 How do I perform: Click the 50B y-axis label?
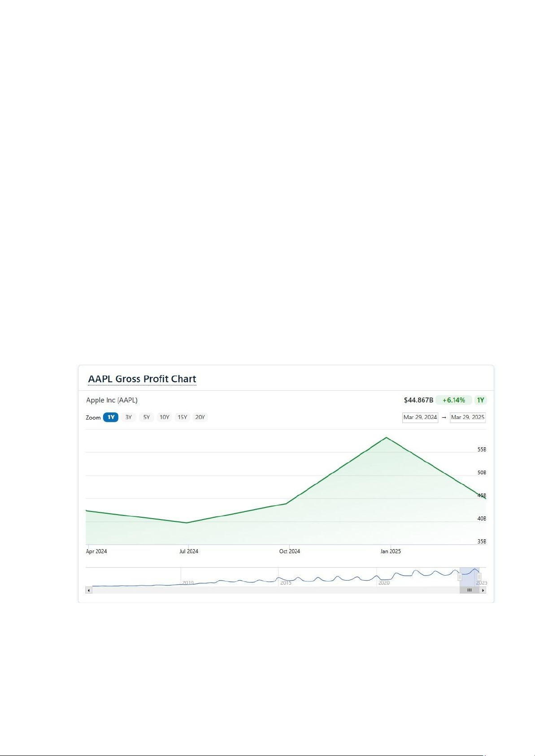(482, 473)
